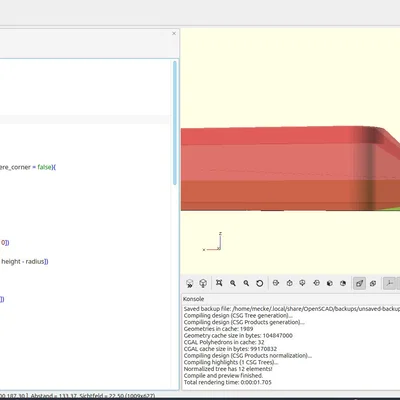This screenshot has width=400, height=400.
Task: Switch to top view
Action: pyautogui.click(x=289, y=283)
